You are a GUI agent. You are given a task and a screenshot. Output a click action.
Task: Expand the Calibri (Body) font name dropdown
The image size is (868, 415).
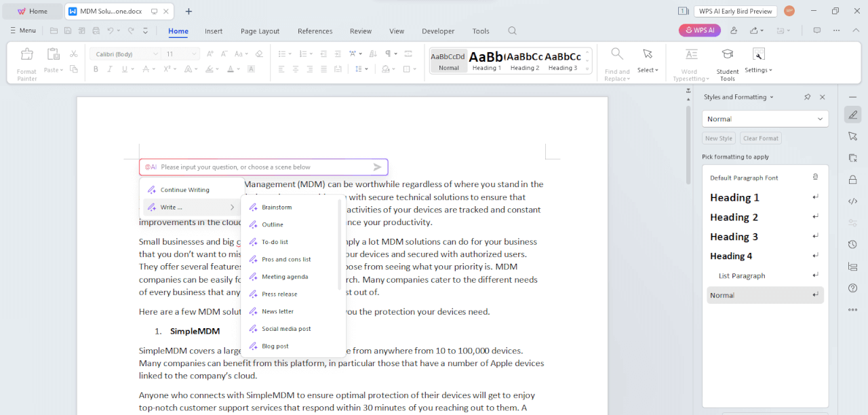[155, 54]
